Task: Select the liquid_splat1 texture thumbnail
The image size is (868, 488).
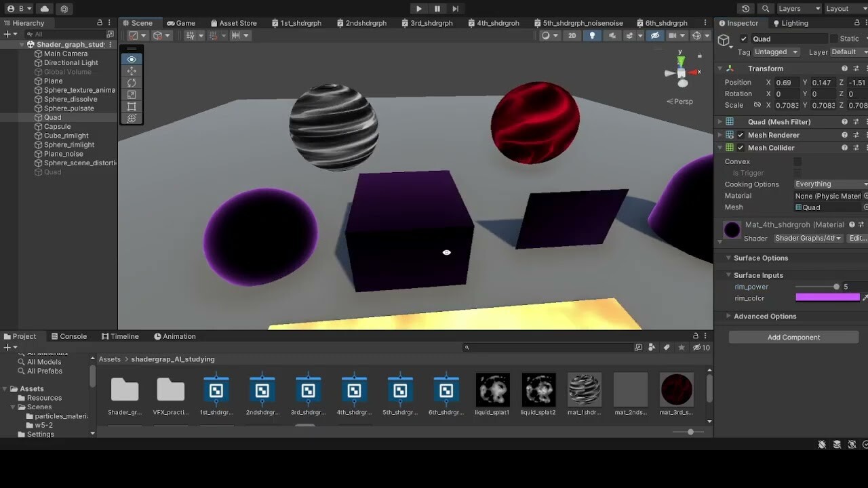Action: click(x=492, y=390)
